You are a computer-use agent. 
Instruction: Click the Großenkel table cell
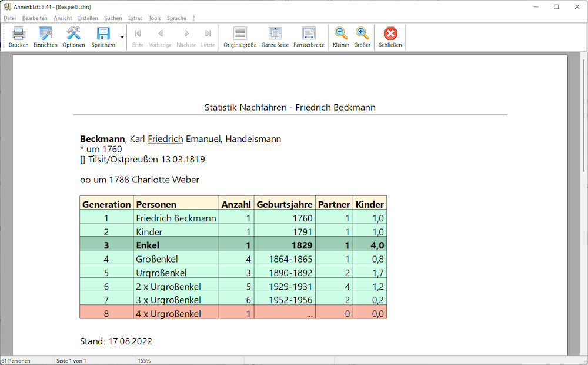(176, 258)
